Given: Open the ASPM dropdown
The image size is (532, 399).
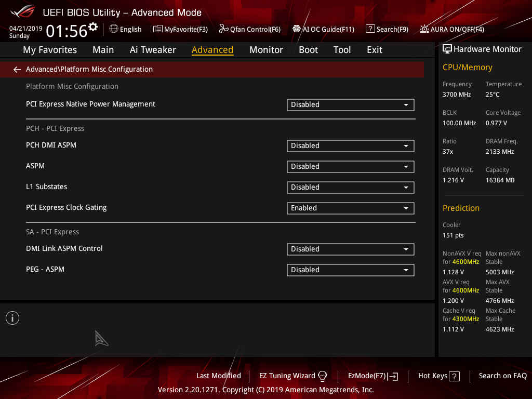Looking at the screenshot, I should pos(351,167).
